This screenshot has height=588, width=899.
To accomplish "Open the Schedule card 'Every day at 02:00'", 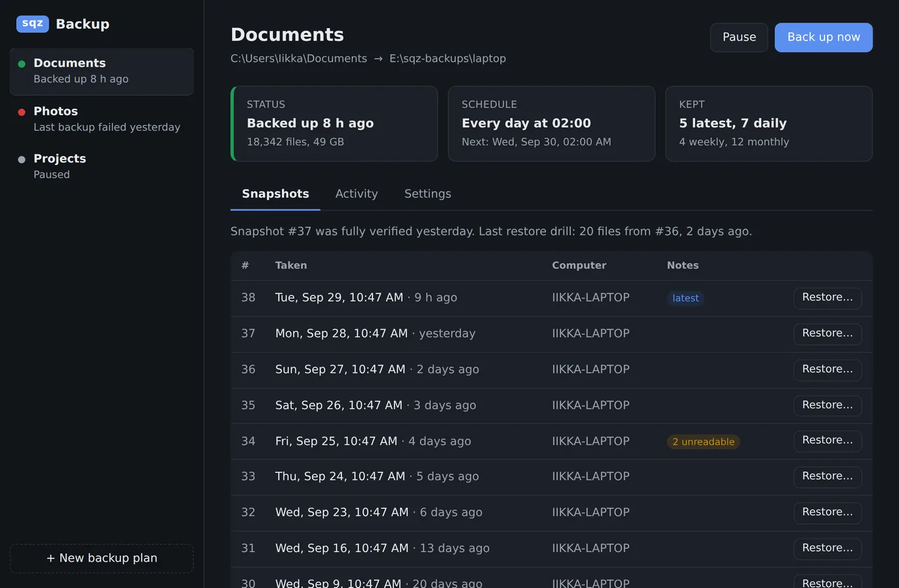I will [x=552, y=124].
